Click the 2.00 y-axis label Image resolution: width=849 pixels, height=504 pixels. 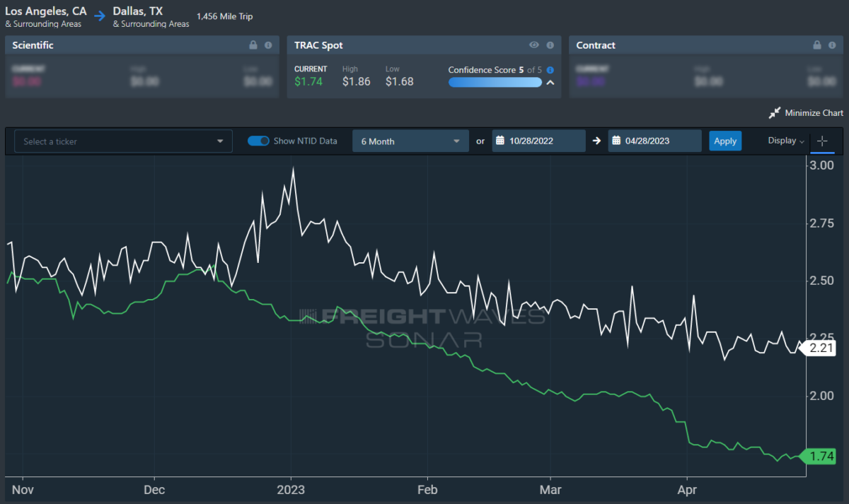click(821, 396)
